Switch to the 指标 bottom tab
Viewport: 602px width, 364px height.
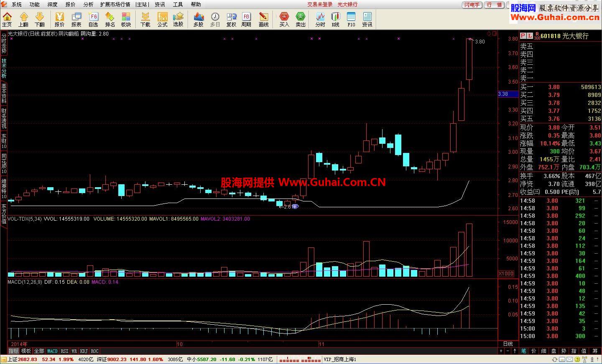[14, 351]
